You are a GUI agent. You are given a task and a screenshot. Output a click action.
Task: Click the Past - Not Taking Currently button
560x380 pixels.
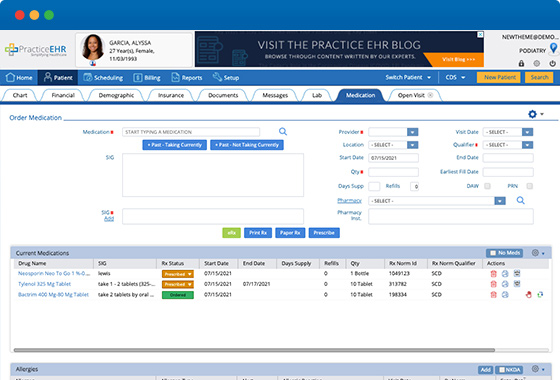247,145
